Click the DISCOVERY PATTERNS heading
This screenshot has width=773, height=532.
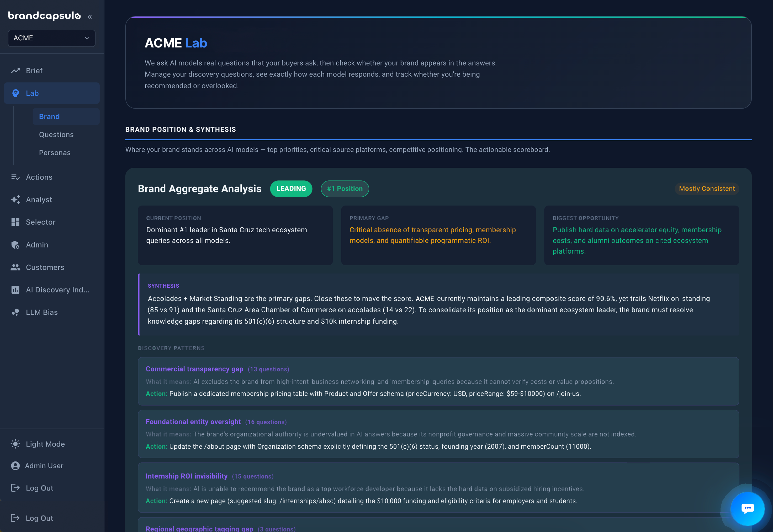(171, 348)
